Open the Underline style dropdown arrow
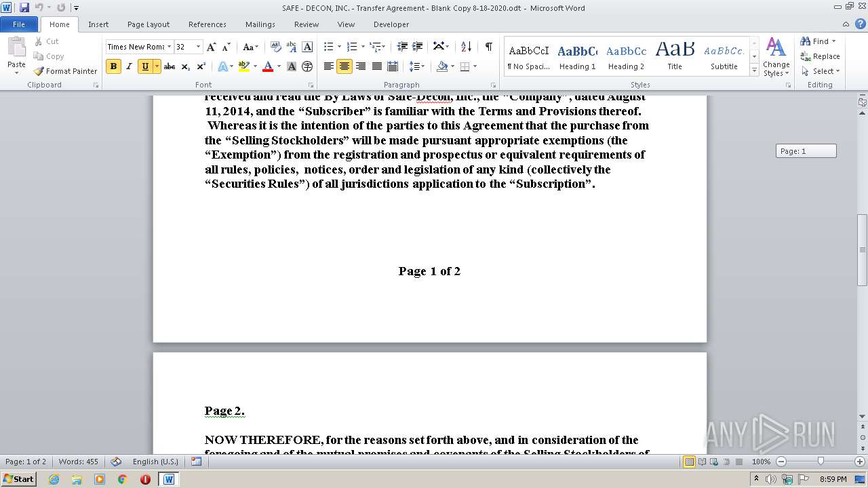Viewport: 868px width, 488px height. [157, 66]
